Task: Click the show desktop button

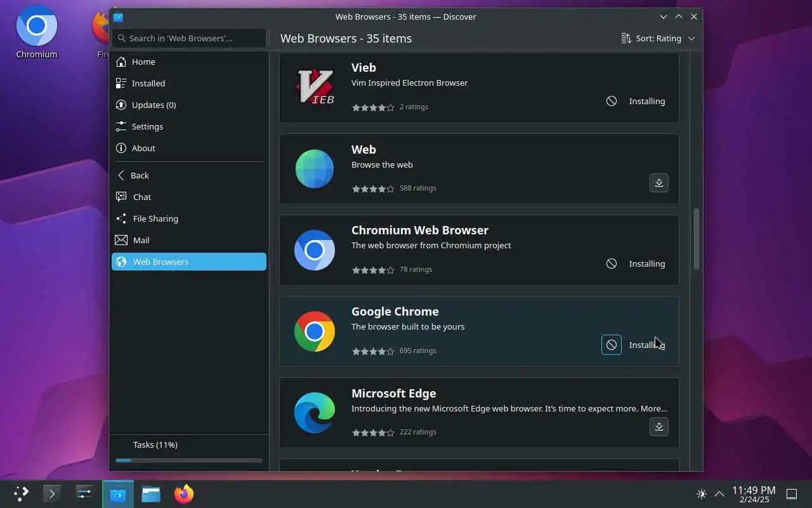Action: (792, 494)
